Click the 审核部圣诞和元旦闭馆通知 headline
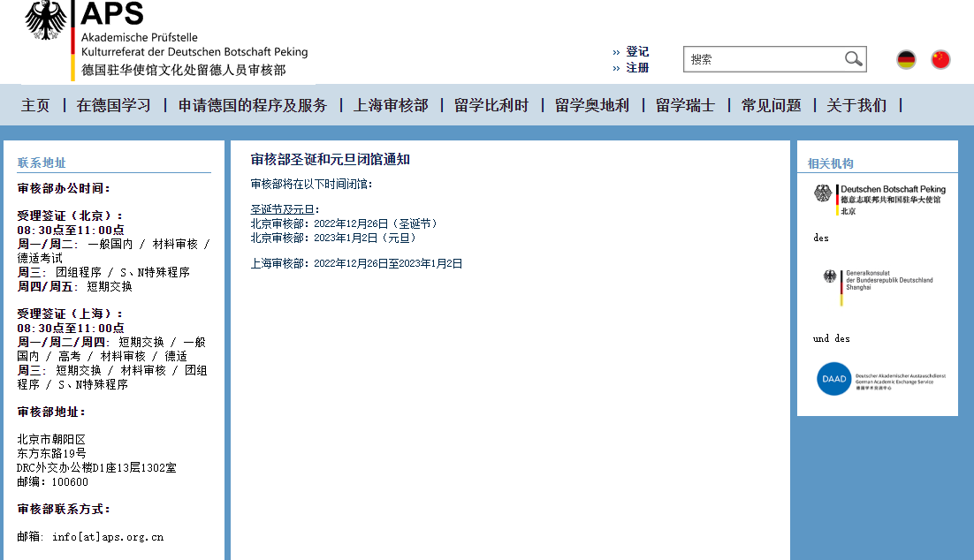974x560 pixels. coord(331,160)
